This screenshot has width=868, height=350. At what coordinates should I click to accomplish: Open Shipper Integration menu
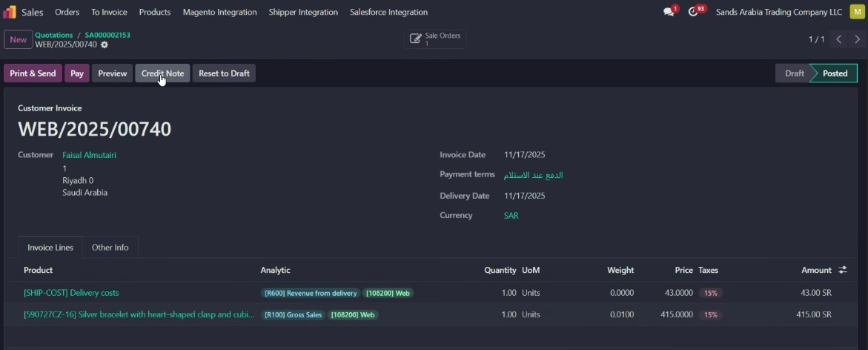[303, 12]
